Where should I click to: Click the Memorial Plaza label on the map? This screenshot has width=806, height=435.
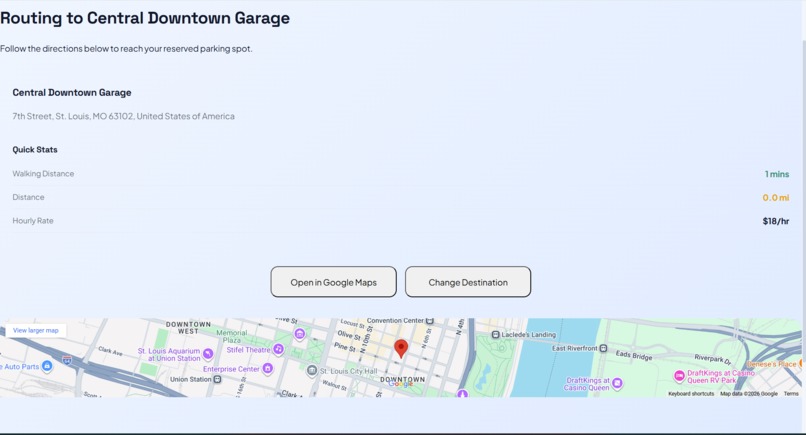tap(232, 336)
